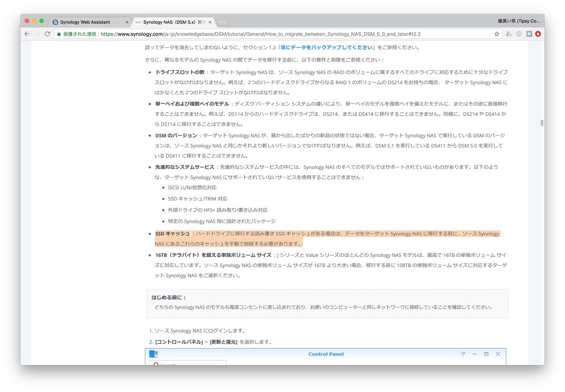Click the SSD キャッシュ/TRIM 対応 list item
The image size is (565, 392).
point(198,199)
